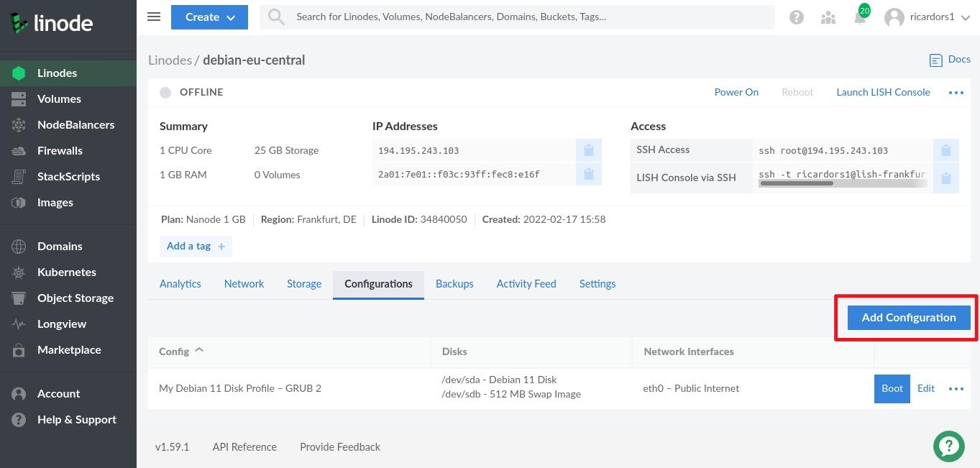Switch to the Storage tab

click(304, 284)
